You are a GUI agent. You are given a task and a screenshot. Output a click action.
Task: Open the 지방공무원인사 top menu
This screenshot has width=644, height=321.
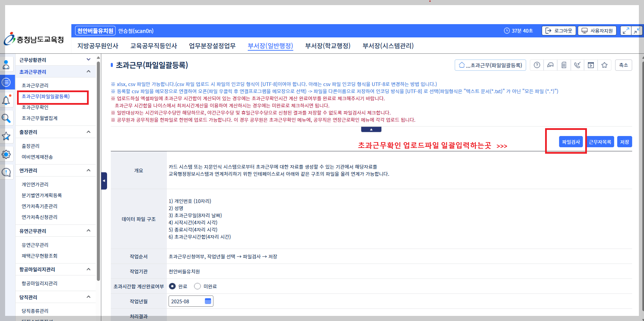[x=98, y=46]
